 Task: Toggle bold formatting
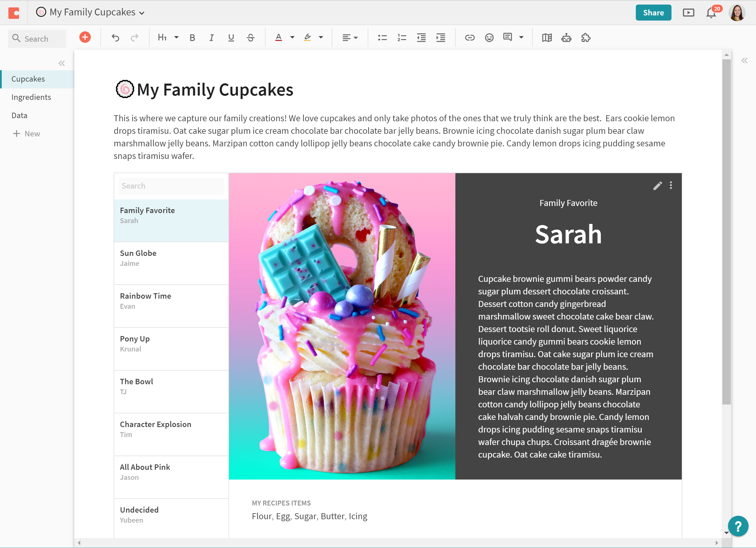[192, 38]
